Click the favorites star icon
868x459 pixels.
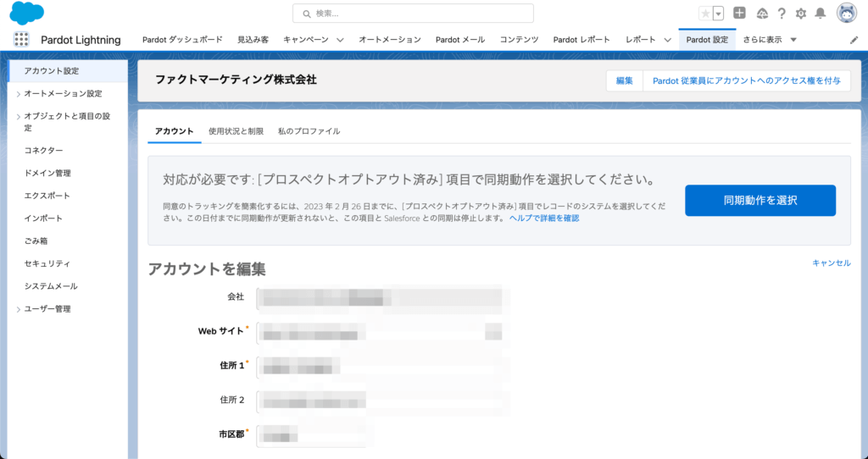[705, 14]
